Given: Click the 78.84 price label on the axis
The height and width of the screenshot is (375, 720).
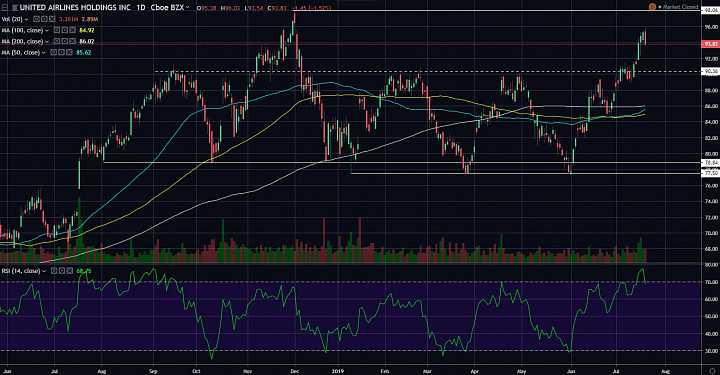Looking at the screenshot, I should [711, 162].
